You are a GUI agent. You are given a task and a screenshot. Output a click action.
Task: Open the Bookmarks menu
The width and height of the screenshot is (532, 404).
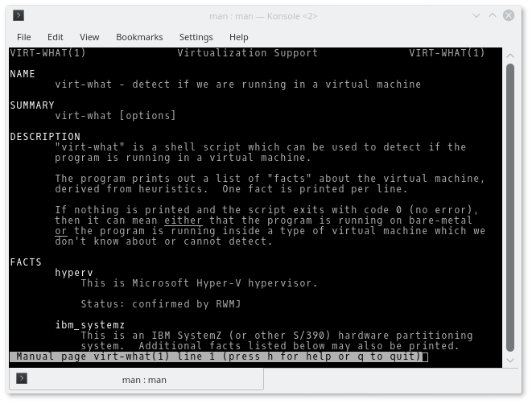139,37
